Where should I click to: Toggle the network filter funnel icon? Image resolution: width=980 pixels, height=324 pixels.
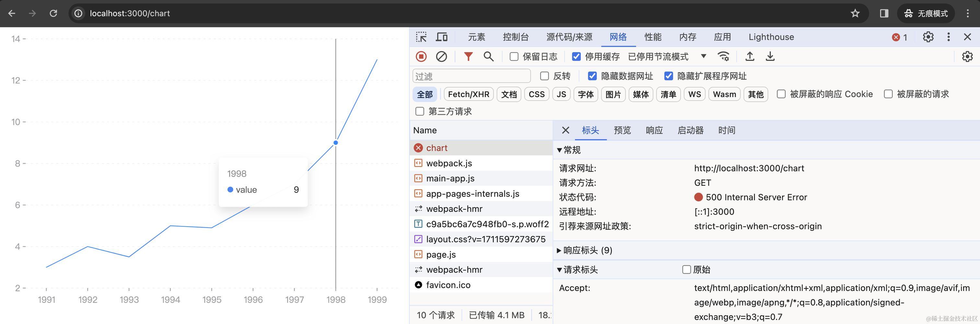pos(468,57)
